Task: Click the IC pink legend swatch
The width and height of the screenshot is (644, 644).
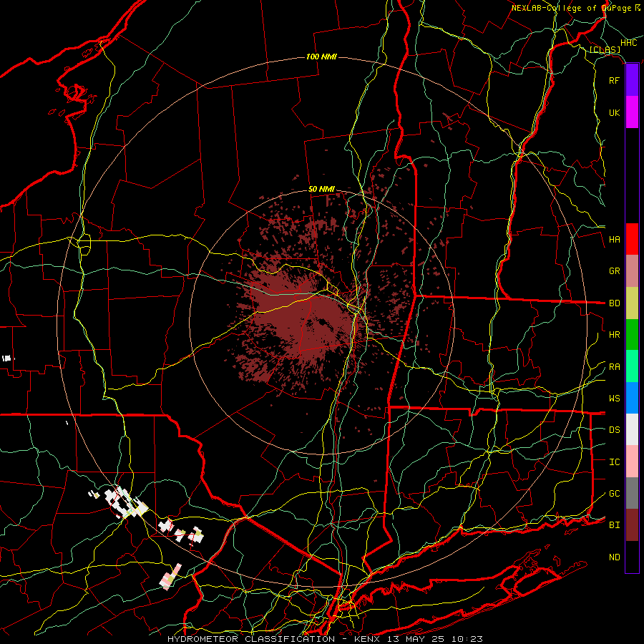Action: coord(632,462)
